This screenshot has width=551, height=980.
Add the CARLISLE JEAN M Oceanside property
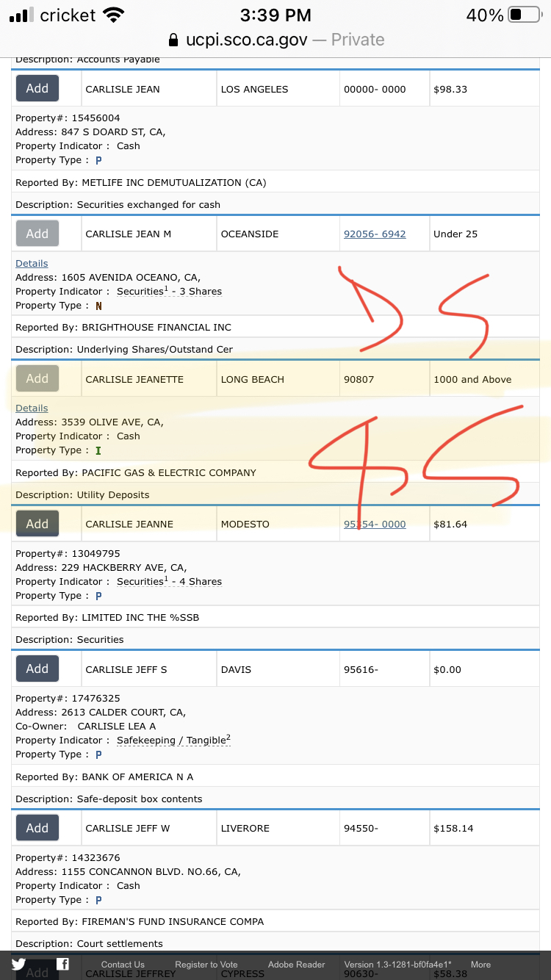(x=37, y=234)
